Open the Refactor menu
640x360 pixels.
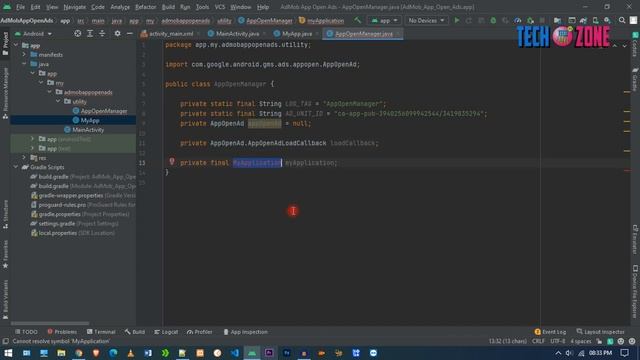[145, 7]
